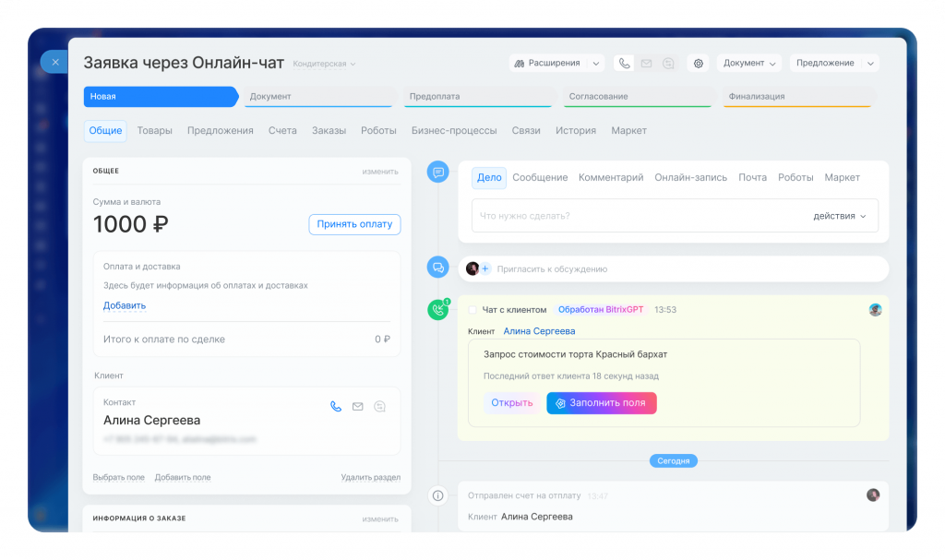Select the Дело timeline tab
This screenshot has width=945, height=560.
click(x=489, y=178)
